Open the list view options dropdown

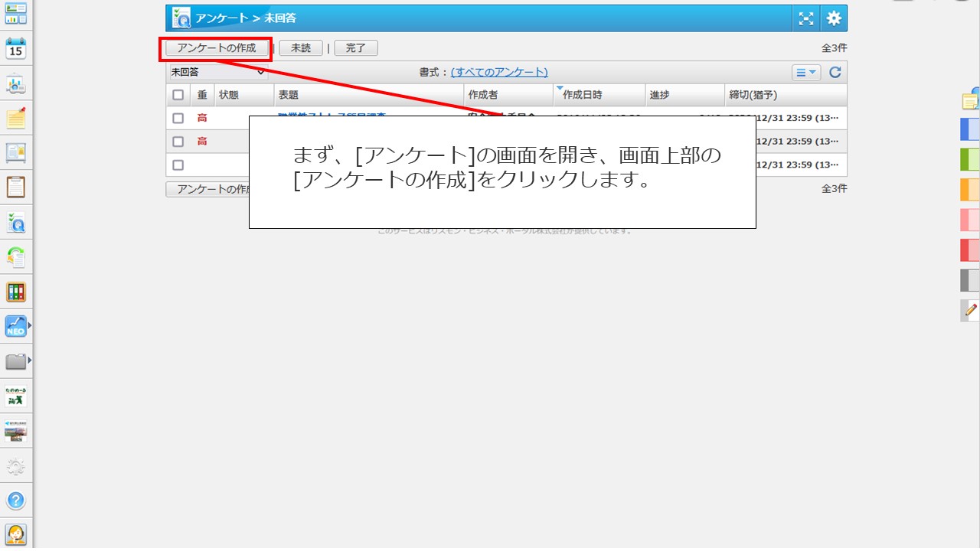click(x=806, y=73)
